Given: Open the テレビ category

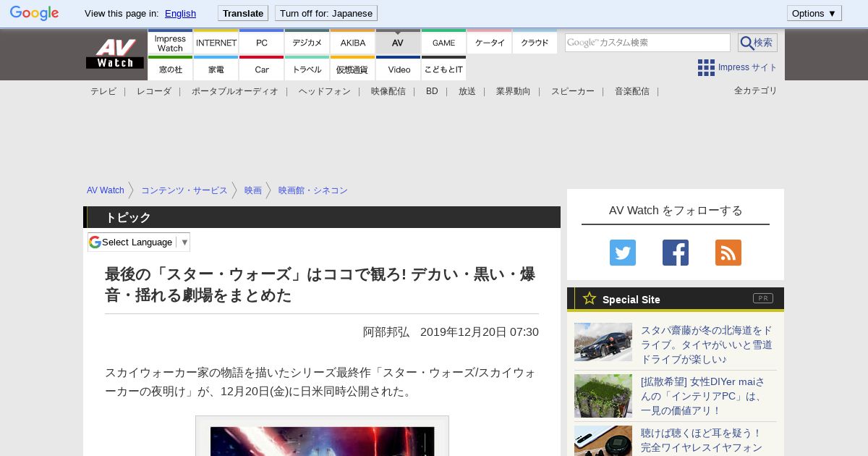Looking at the screenshot, I should coord(103,91).
